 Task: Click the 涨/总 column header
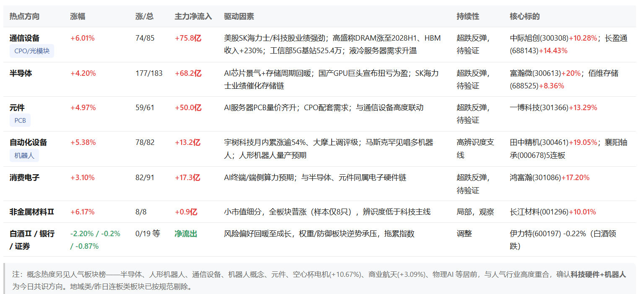click(x=144, y=16)
